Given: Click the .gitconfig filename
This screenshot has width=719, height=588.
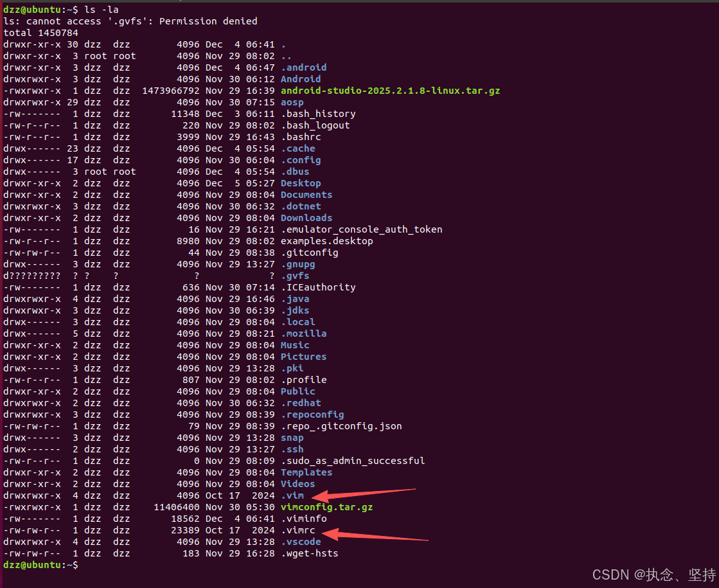Looking at the screenshot, I should 310,253.
